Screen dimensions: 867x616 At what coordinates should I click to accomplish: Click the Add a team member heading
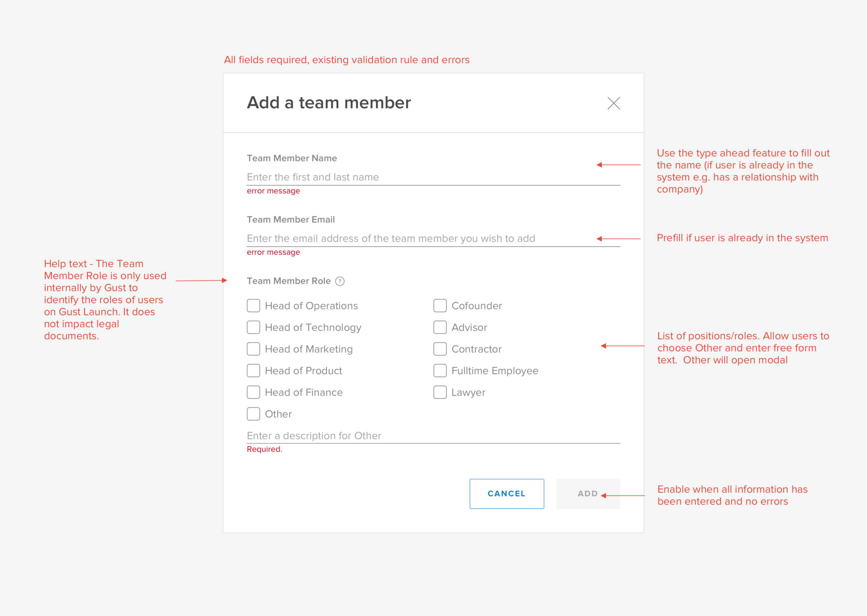[x=329, y=103]
